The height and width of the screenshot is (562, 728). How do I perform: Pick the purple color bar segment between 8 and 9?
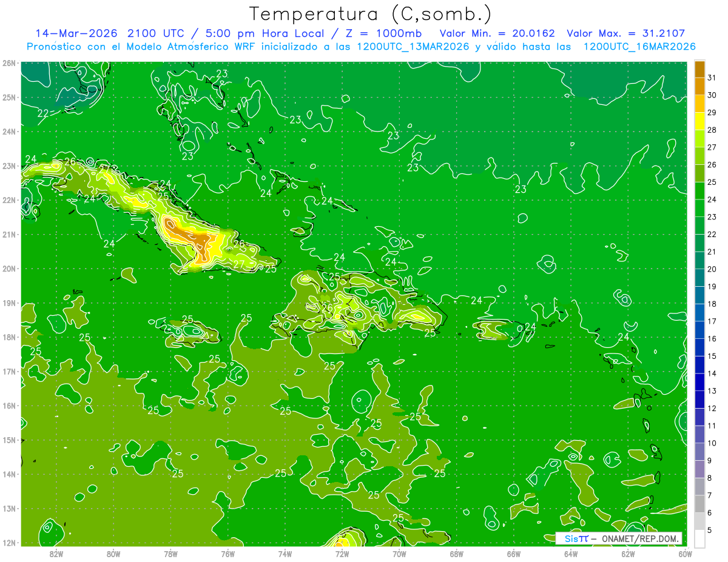[699, 469]
